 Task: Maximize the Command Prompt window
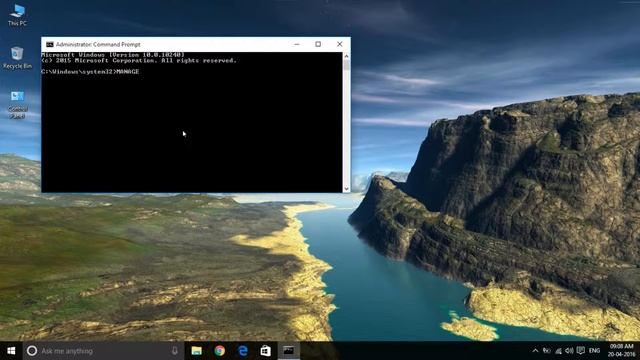(318, 44)
